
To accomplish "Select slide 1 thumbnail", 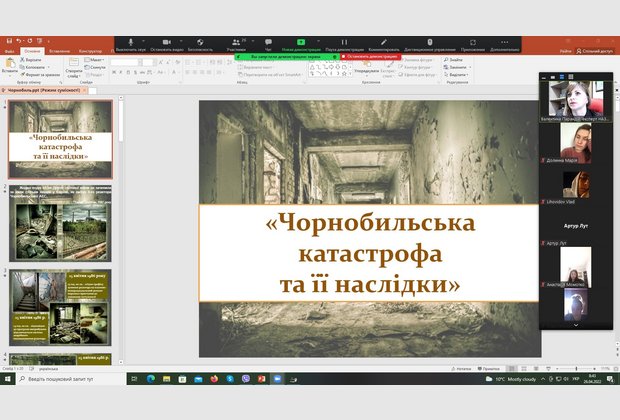I will pos(60,139).
